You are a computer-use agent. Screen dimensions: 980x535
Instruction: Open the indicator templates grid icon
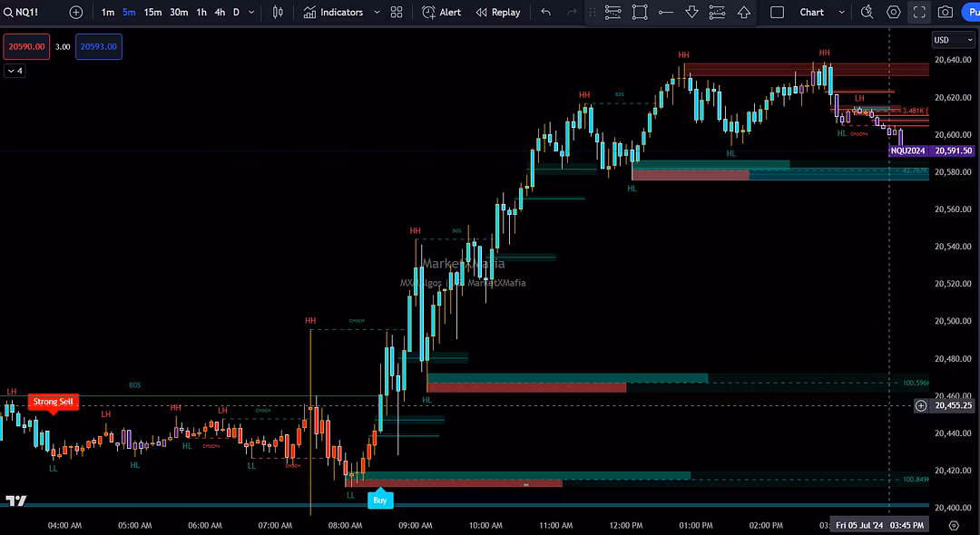397,13
